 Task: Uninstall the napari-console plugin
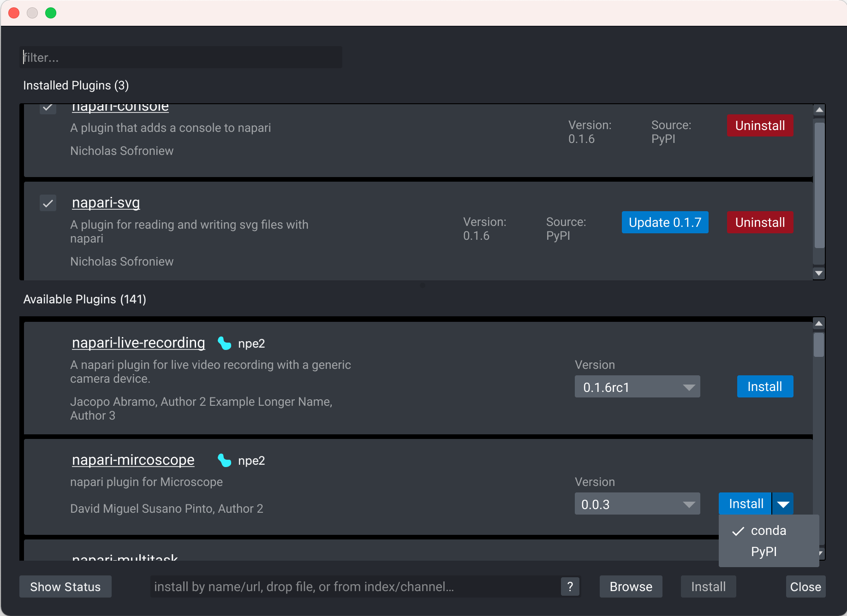[760, 125]
